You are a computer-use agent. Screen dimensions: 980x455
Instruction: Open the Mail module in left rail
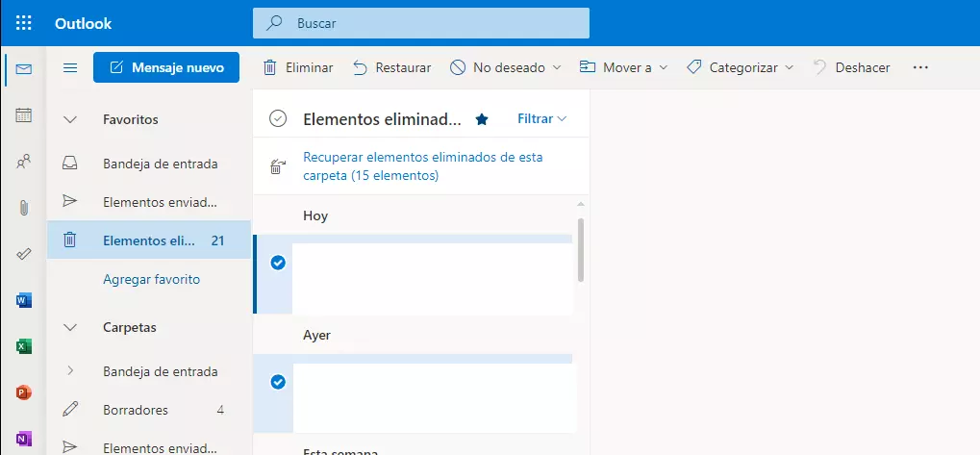(24, 69)
